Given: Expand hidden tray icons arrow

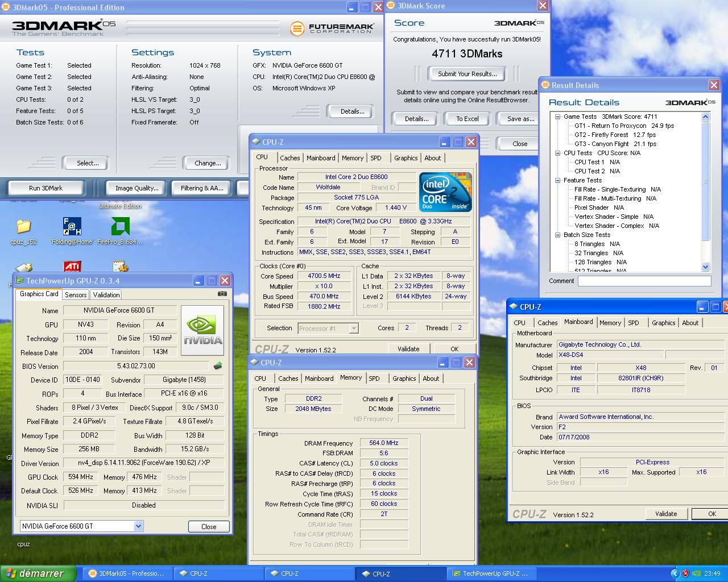Looking at the screenshot, I should coord(675,573).
